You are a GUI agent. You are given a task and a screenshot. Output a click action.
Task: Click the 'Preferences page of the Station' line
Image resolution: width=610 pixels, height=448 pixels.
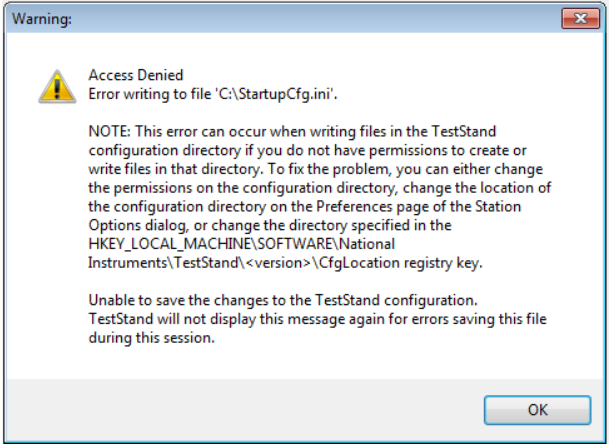tap(305, 206)
